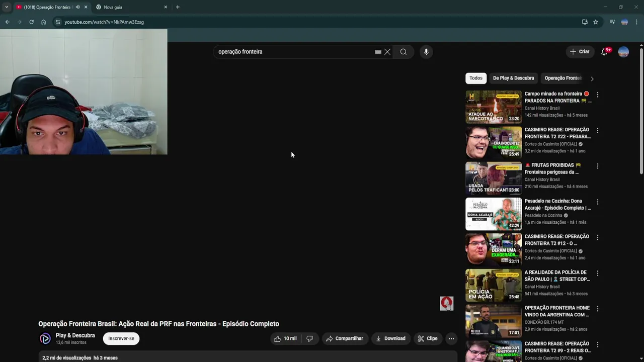Screen dimensions: 644x362
Task: Open OPERAÇÃO FRONTEIRA HOME VINDO DA ARGENTINA title
Action: (557, 312)
